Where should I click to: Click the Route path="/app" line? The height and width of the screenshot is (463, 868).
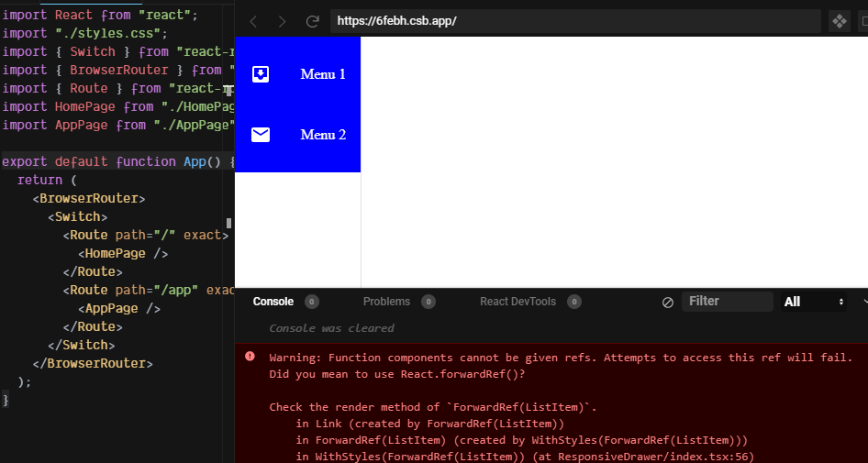click(x=149, y=290)
